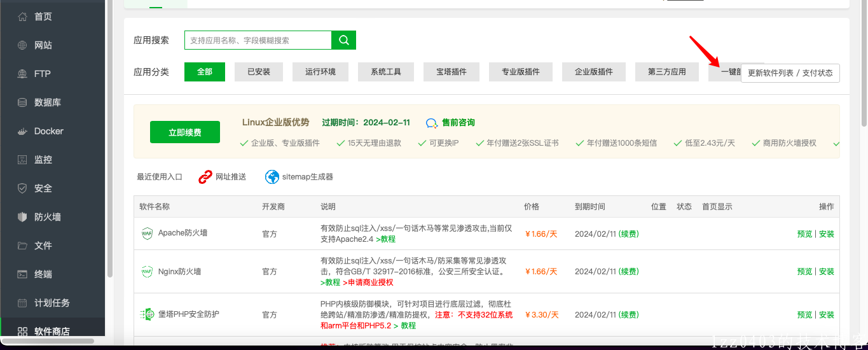Viewport: 868px width, 350px height.
Task: Click 续费 in Nginx防火墙 row
Action: (x=629, y=271)
